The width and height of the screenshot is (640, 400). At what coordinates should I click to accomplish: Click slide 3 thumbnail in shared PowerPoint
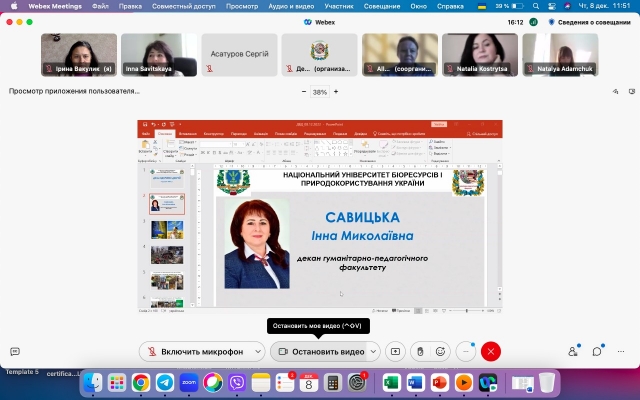pyautogui.click(x=167, y=230)
